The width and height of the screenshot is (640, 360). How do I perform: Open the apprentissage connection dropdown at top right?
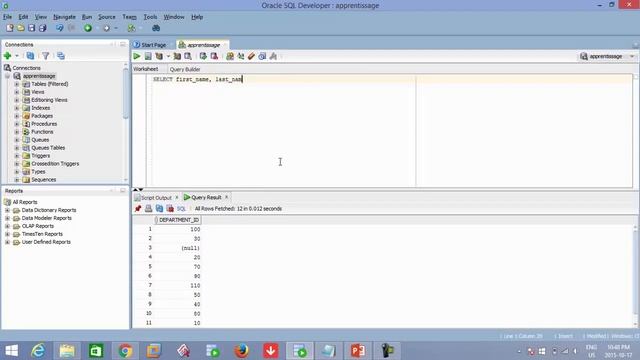pyautogui.click(x=632, y=56)
